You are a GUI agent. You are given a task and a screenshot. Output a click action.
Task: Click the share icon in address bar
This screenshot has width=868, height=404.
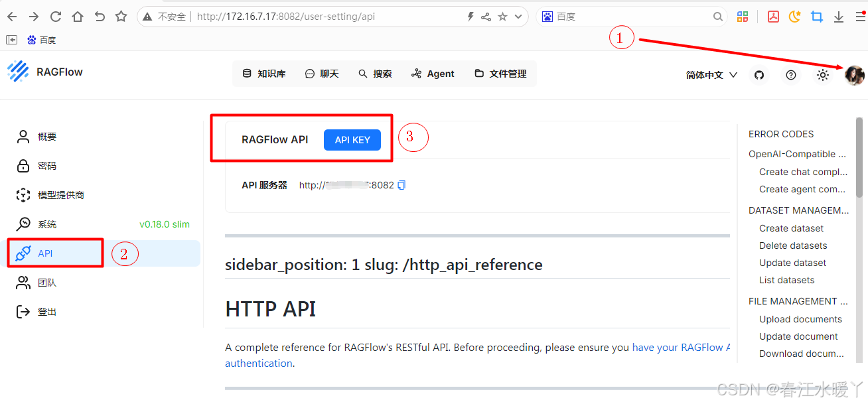tap(486, 17)
